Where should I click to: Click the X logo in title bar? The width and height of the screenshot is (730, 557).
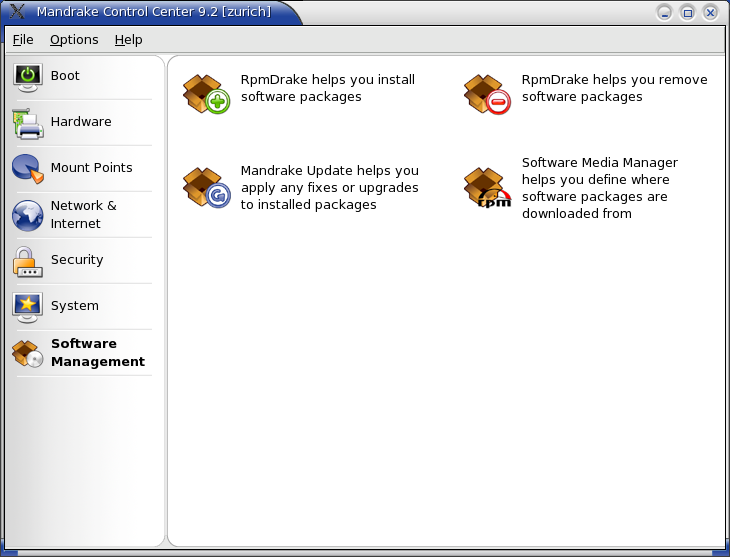pyautogui.click(x=17, y=11)
